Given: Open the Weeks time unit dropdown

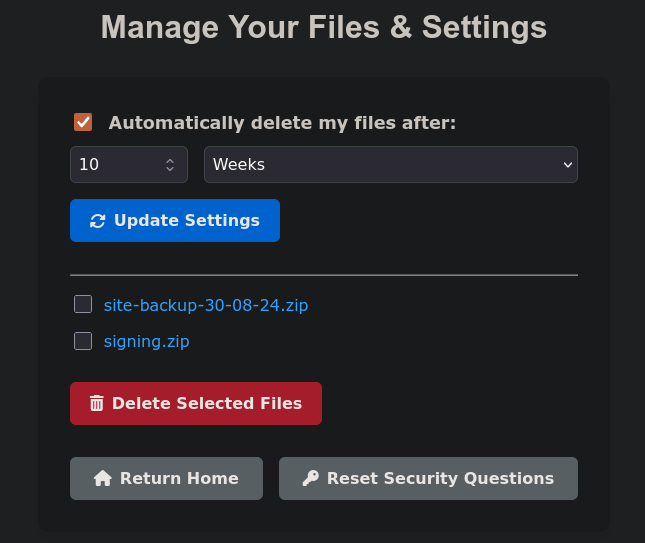Looking at the screenshot, I should [391, 165].
